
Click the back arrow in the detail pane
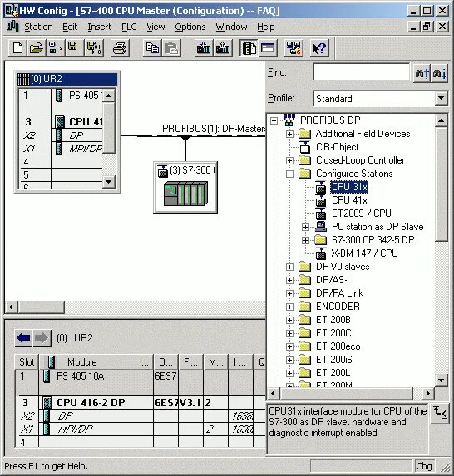coord(24,338)
